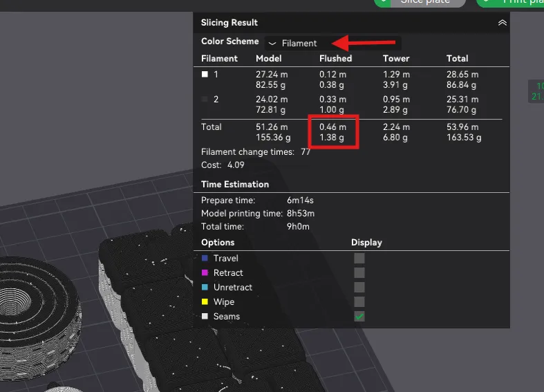
Task: Click the white filament 1 color swatch
Action: pos(205,74)
